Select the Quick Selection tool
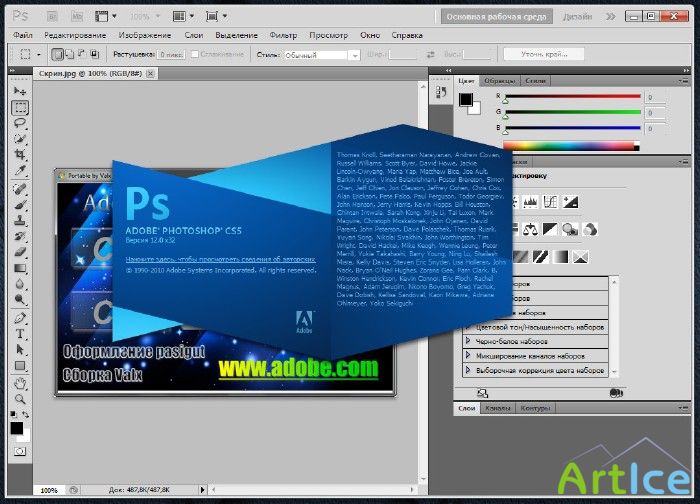 (x=20, y=139)
